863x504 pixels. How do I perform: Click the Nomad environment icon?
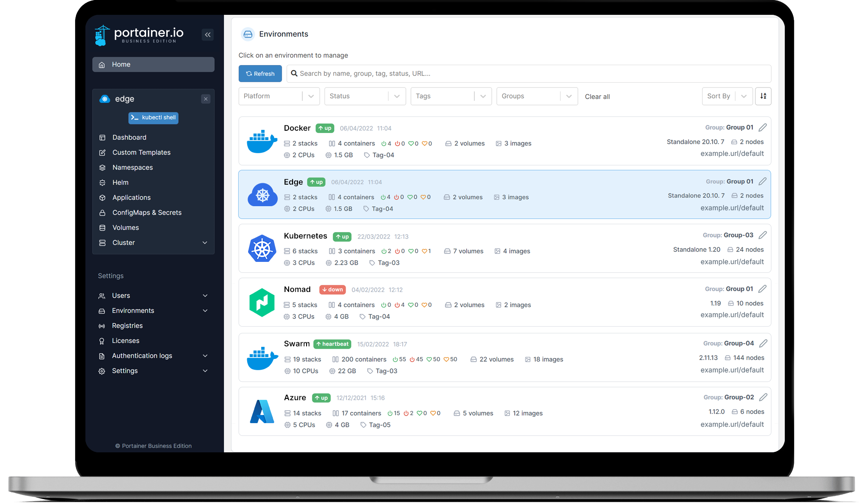click(x=262, y=301)
